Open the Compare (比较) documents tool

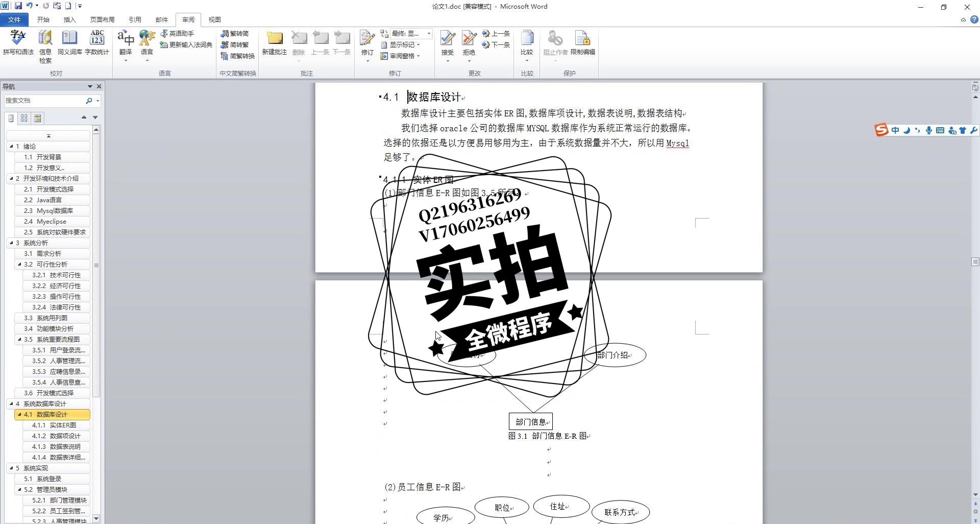click(x=527, y=46)
